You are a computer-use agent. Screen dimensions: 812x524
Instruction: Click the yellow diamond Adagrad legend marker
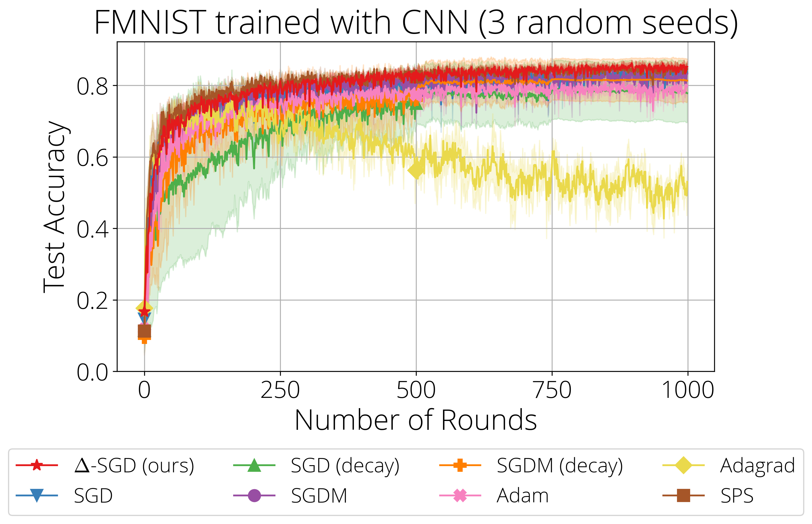click(x=683, y=465)
